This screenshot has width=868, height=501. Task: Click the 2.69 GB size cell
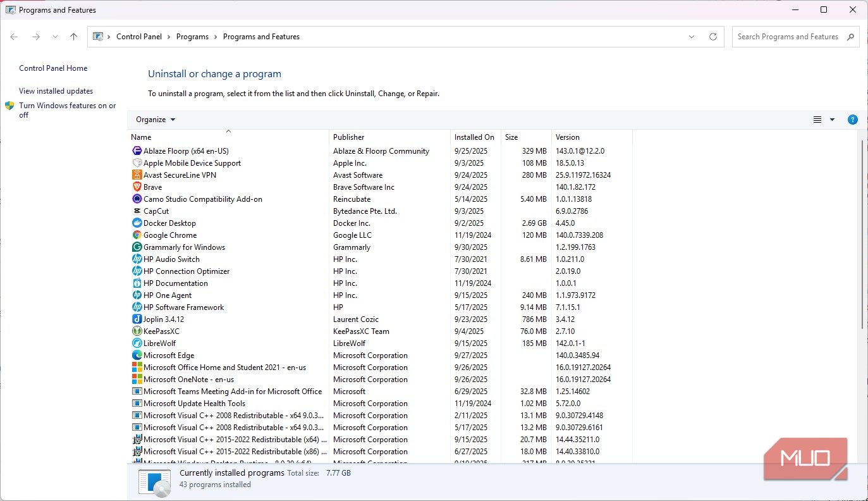click(x=534, y=223)
